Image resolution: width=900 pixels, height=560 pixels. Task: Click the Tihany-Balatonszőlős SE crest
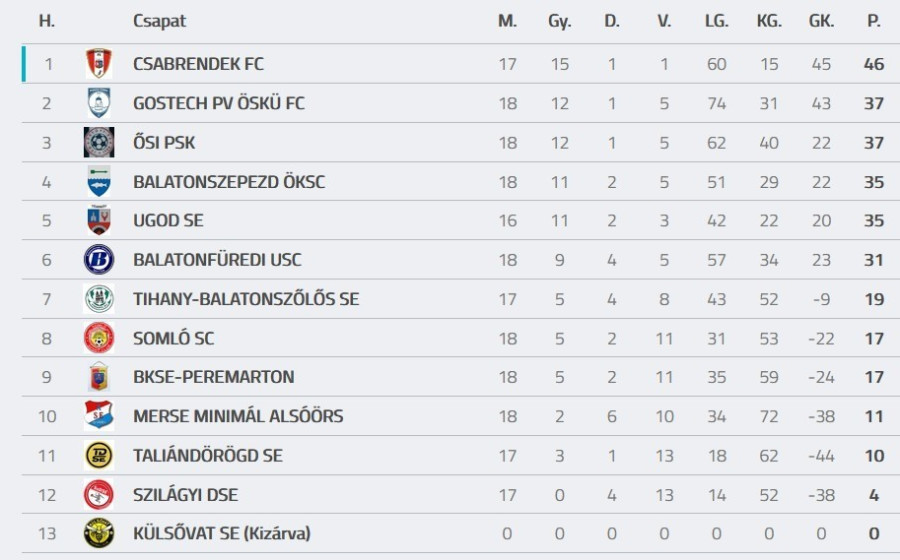(98, 298)
